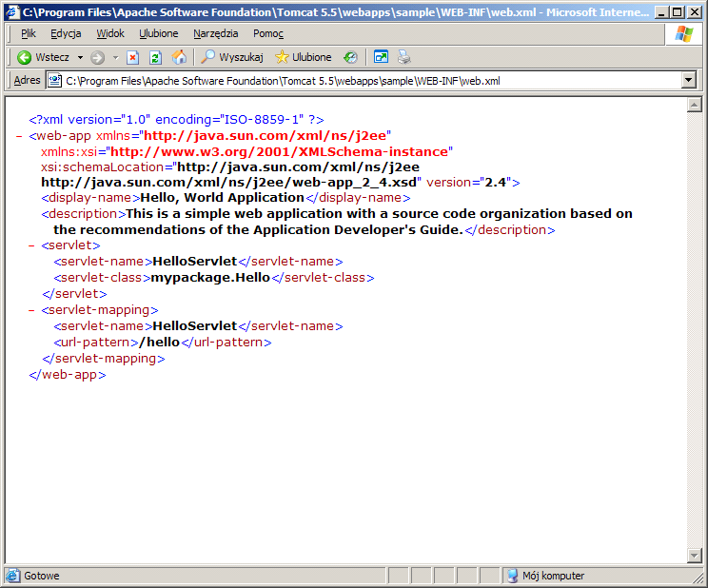Click the version 2.4 attribute value
708x588 pixels.
[x=496, y=183]
